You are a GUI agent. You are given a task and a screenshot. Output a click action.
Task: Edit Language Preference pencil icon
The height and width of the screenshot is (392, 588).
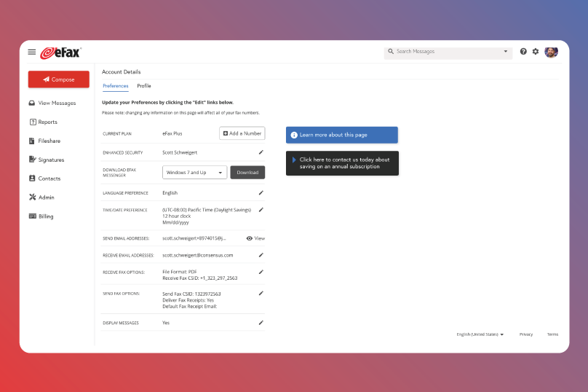coord(261,192)
